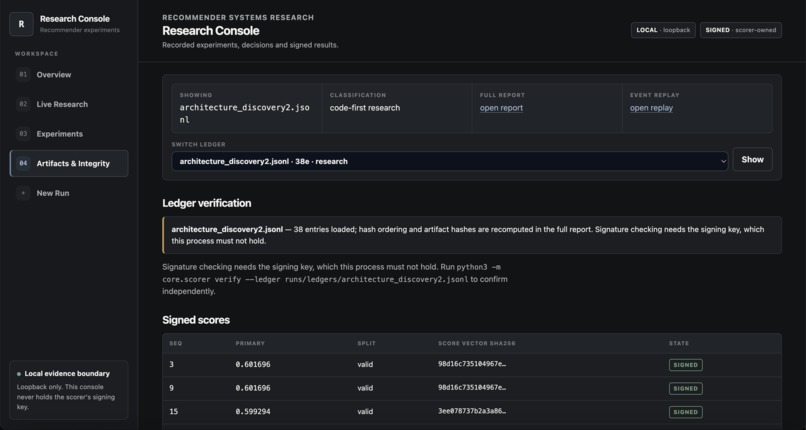This screenshot has height=430, width=806.
Task: Expand the Switch Ledger dropdown
Action: point(450,161)
